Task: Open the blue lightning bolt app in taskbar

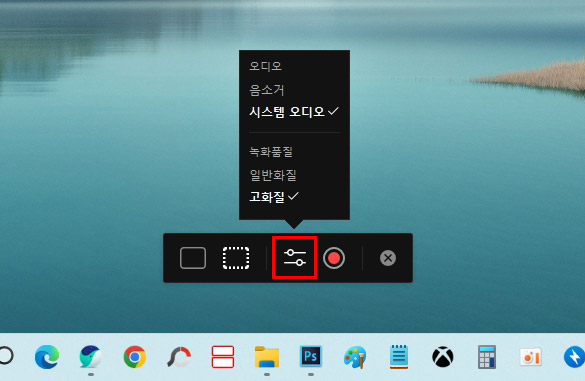Action: click(574, 357)
